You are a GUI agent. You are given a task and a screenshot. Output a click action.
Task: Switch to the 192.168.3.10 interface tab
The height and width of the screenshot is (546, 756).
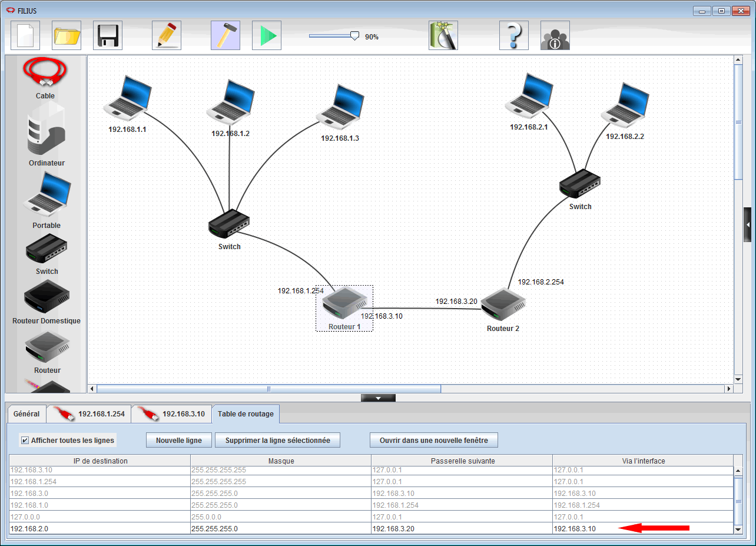point(172,414)
